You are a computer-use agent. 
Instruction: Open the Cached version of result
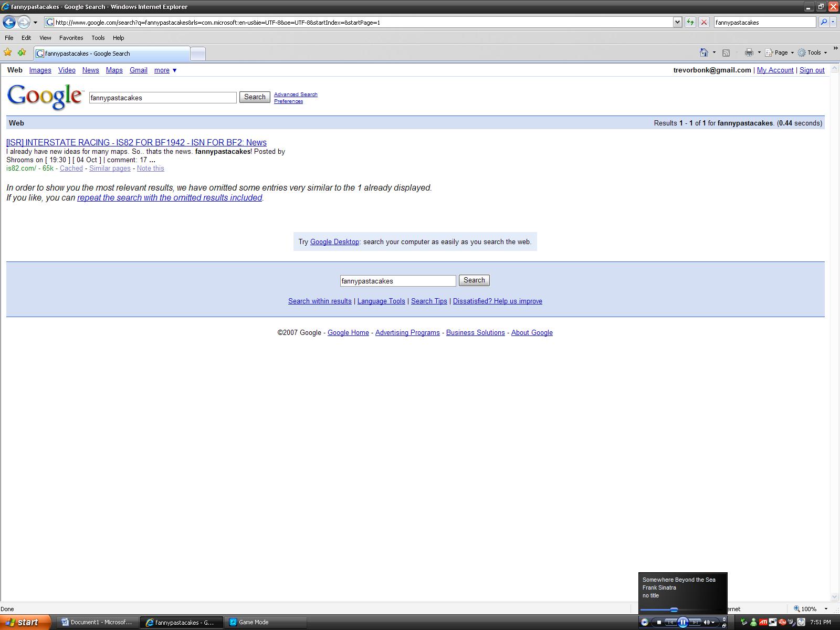(71, 168)
